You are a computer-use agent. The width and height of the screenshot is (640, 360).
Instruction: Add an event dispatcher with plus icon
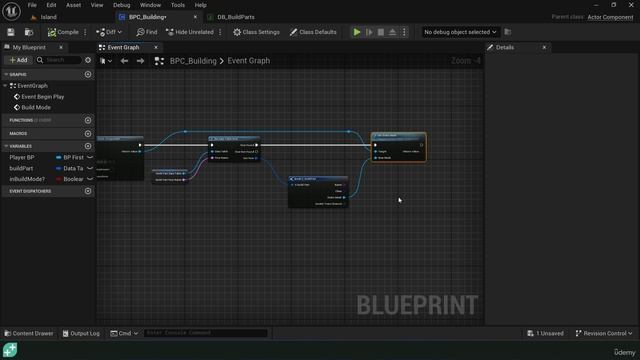88,191
